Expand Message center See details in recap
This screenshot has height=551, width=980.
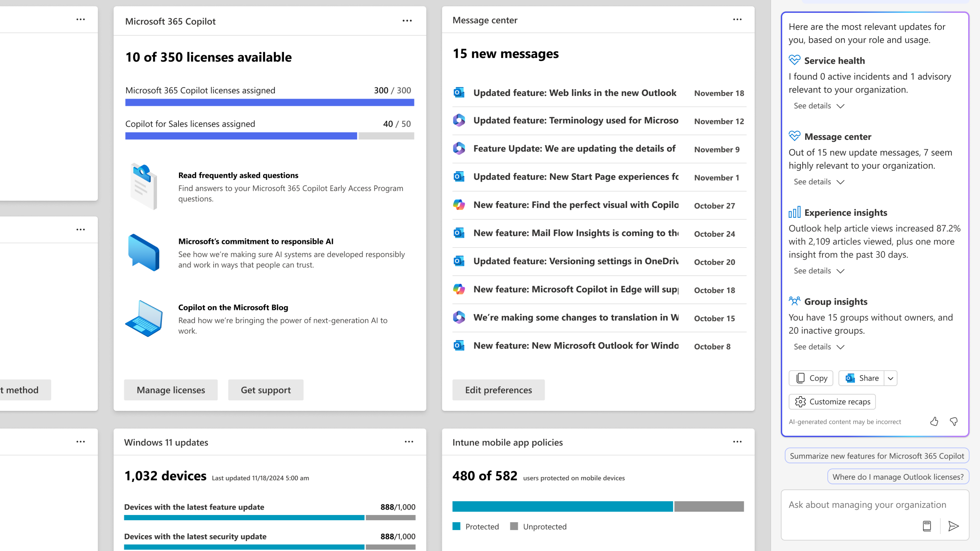[x=819, y=182]
